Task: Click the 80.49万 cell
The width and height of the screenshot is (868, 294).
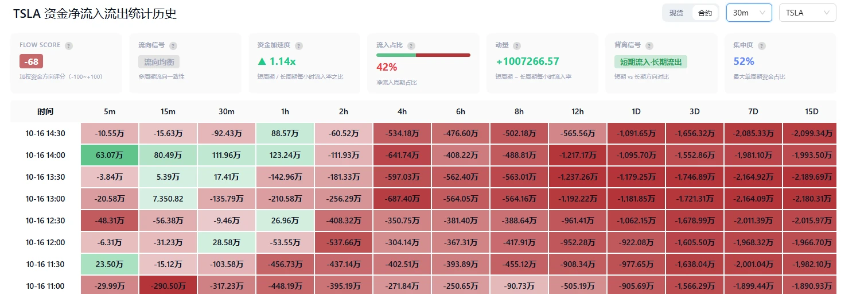Action: click(168, 155)
